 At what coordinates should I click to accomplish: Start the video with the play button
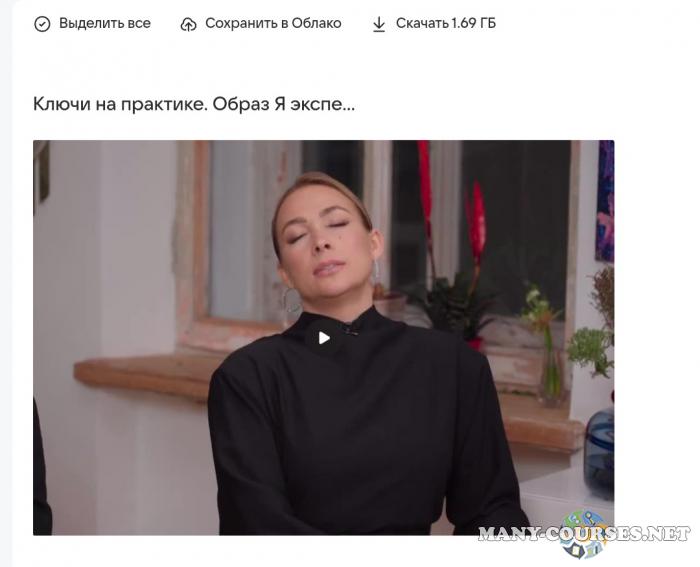pyautogui.click(x=324, y=338)
